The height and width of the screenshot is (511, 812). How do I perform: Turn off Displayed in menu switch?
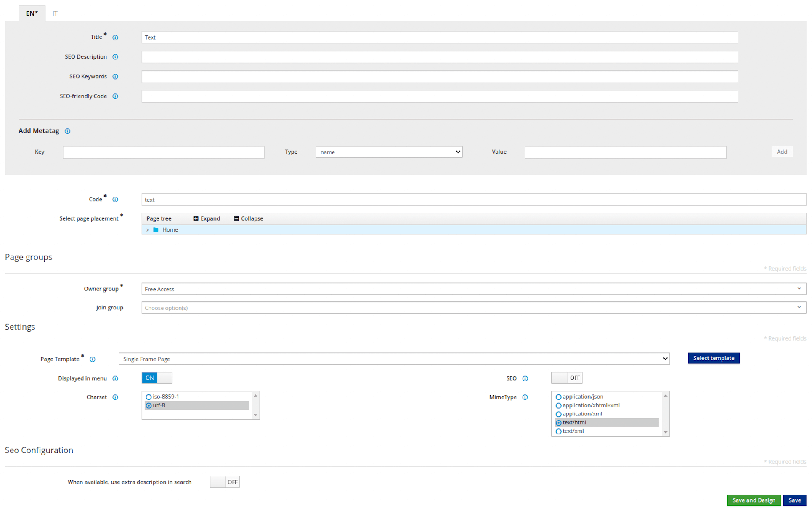[157, 378]
